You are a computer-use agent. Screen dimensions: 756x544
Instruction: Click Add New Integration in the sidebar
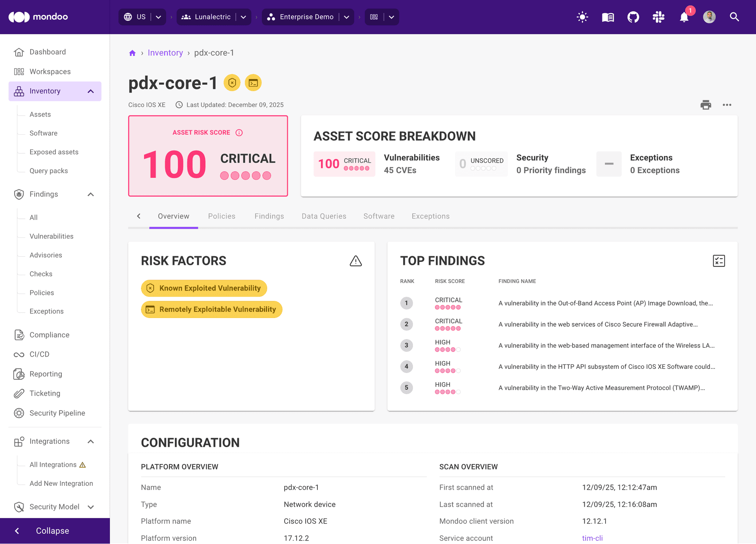[61, 483]
